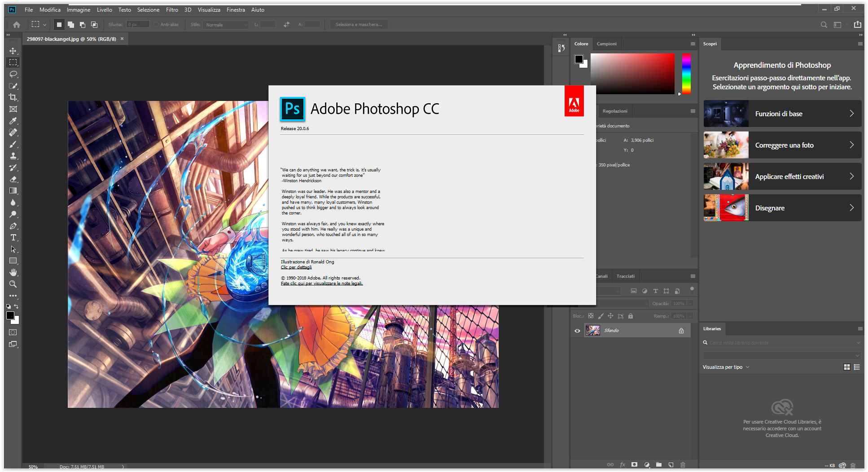Image resolution: width=868 pixels, height=472 pixels.
Task: Switch to the Tracciati tab
Action: pyautogui.click(x=626, y=276)
